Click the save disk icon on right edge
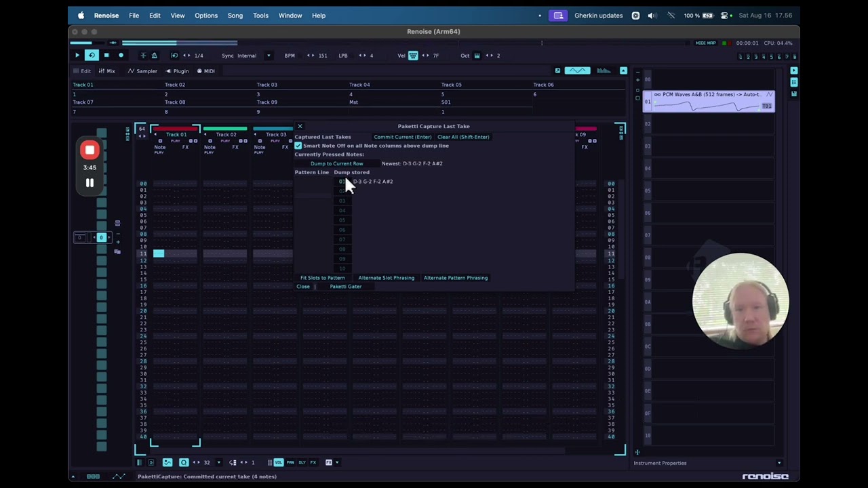This screenshot has height=488, width=868. pyautogui.click(x=794, y=94)
